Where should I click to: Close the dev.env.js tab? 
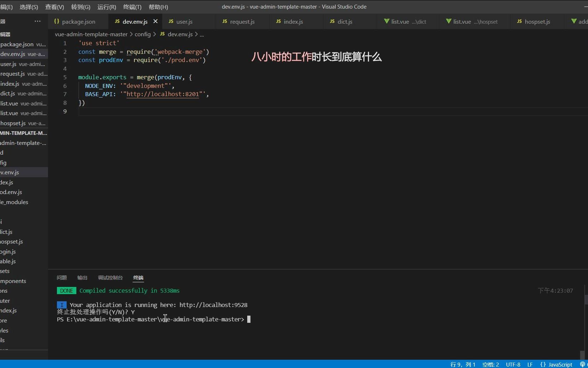pyautogui.click(x=156, y=22)
